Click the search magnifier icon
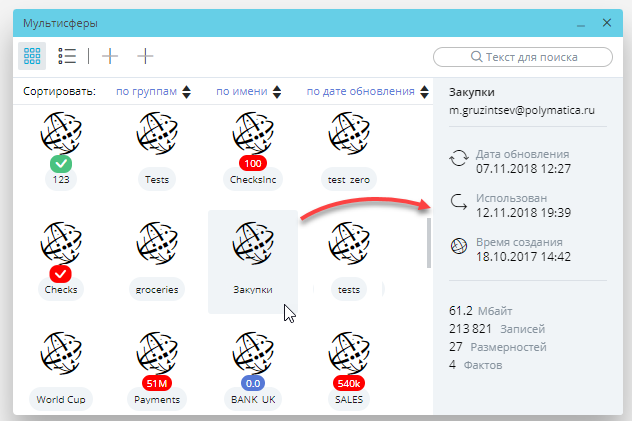Image resolution: width=632 pixels, height=421 pixels. pyautogui.click(x=476, y=57)
